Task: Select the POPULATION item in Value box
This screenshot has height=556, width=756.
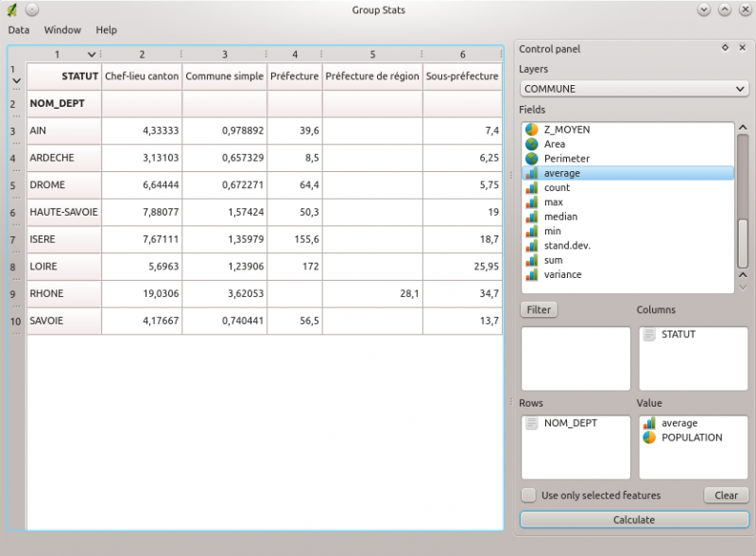Action: click(x=691, y=438)
